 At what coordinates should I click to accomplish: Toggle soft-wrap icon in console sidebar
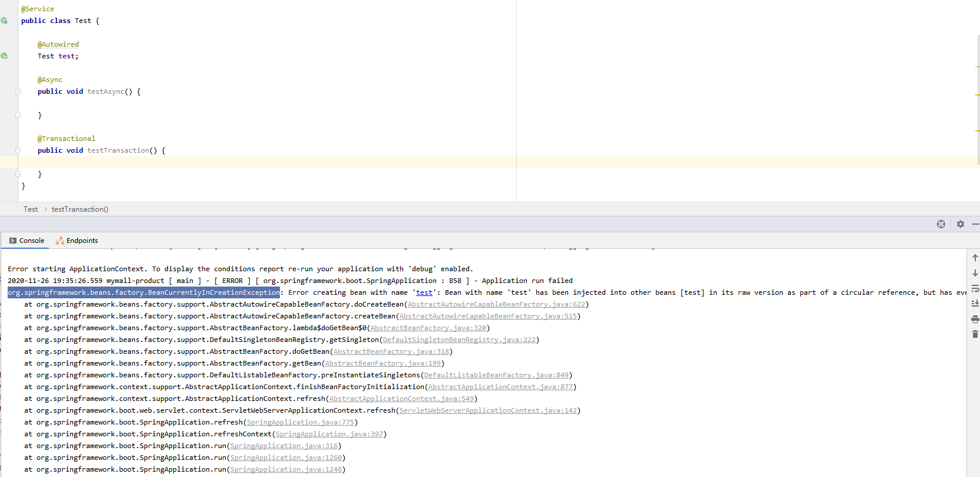tap(975, 288)
